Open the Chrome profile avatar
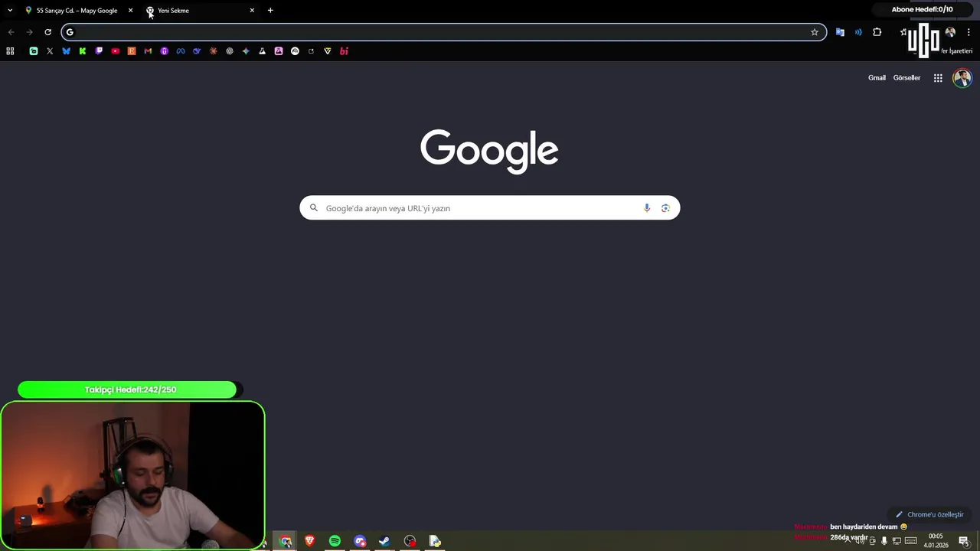Screen dimensions: 980x551 click(x=950, y=32)
